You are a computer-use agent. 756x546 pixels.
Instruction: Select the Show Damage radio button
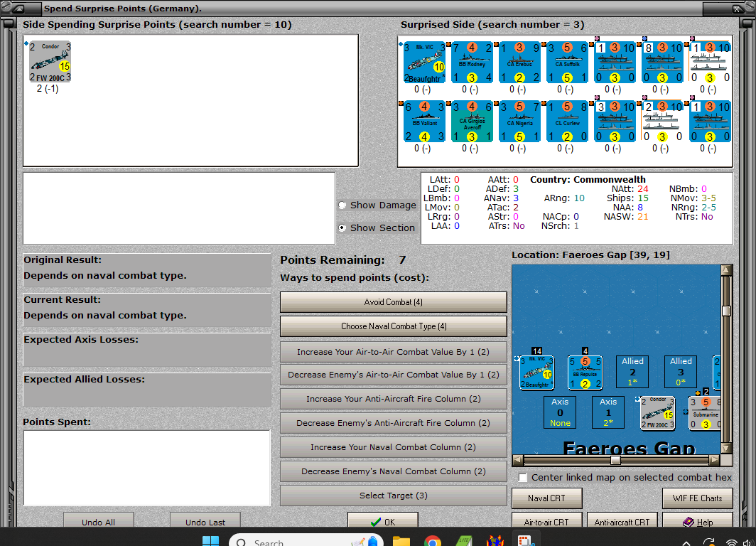[x=342, y=205]
